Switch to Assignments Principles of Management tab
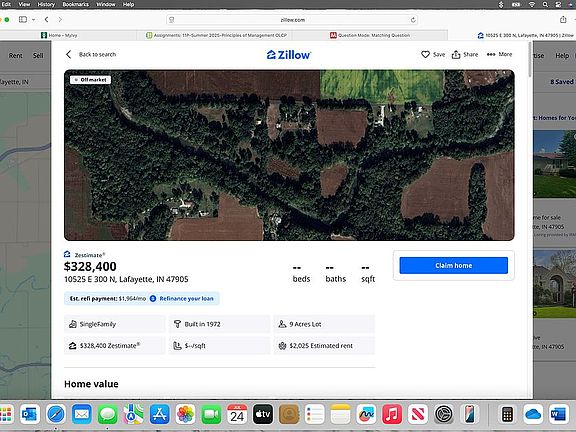Viewport: 576px width, 432px height. point(216,35)
